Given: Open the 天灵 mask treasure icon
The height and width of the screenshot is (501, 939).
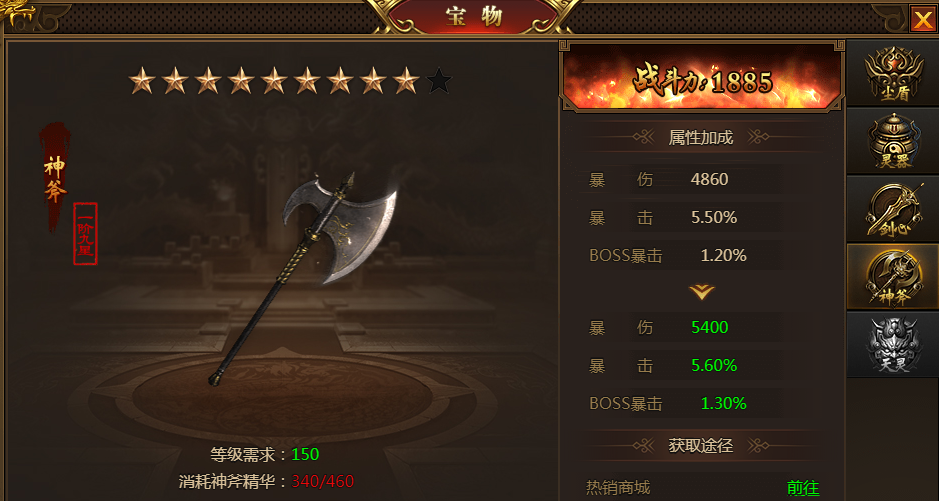Looking at the screenshot, I should [892, 344].
